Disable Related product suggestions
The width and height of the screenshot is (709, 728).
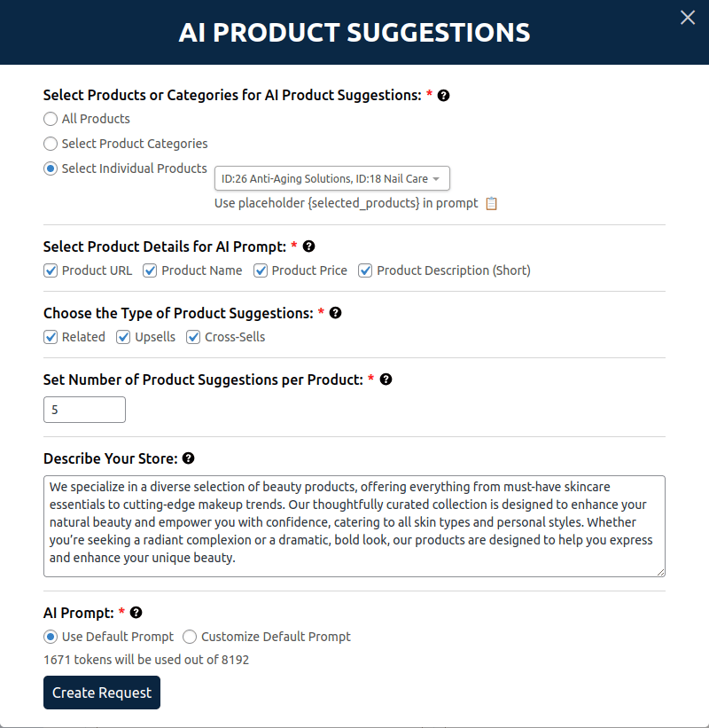(x=51, y=337)
